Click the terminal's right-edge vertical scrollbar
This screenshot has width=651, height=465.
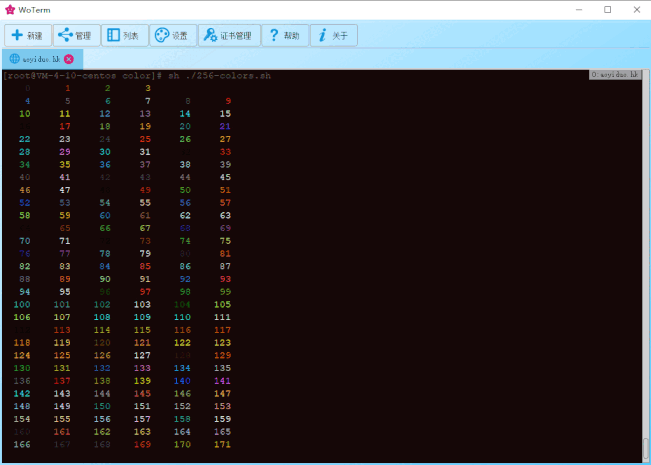(x=645, y=260)
